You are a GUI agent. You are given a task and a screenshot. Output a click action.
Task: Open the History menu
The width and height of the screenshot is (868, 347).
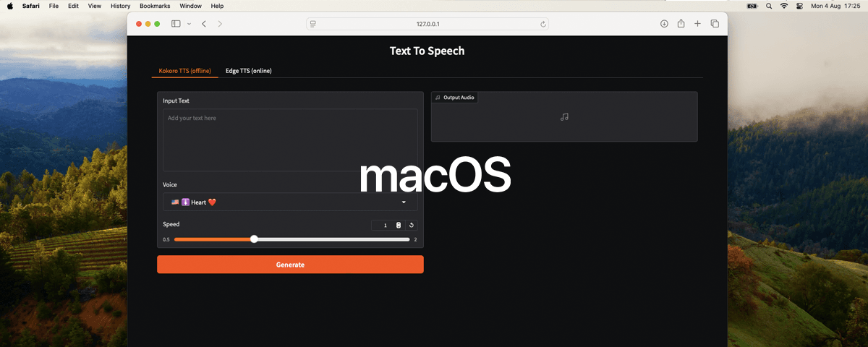tap(121, 6)
